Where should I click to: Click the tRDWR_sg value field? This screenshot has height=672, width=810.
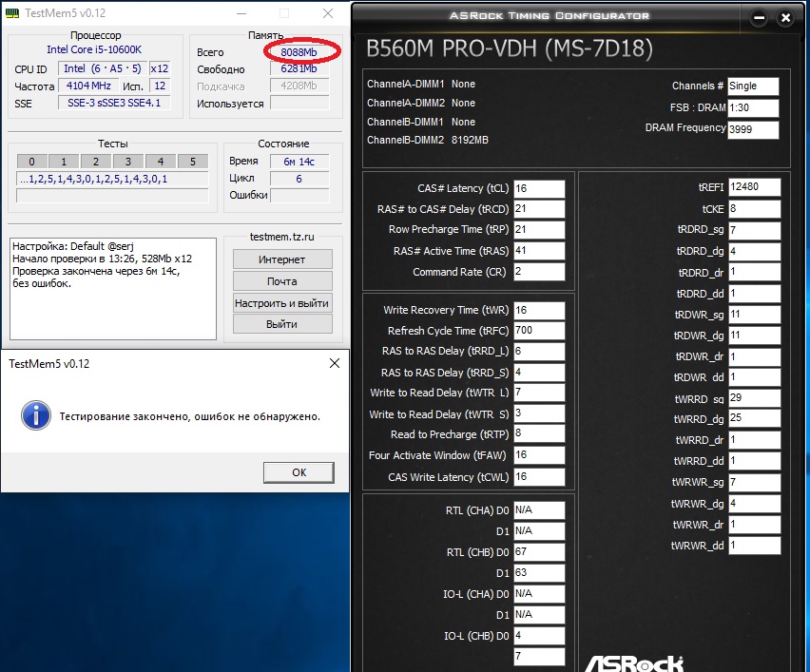point(754,314)
